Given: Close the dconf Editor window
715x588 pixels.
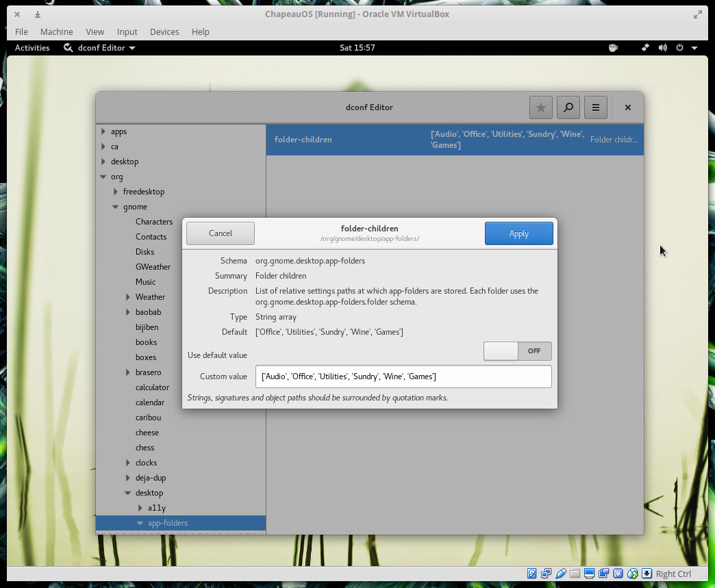Looking at the screenshot, I should pyautogui.click(x=628, y=107).
